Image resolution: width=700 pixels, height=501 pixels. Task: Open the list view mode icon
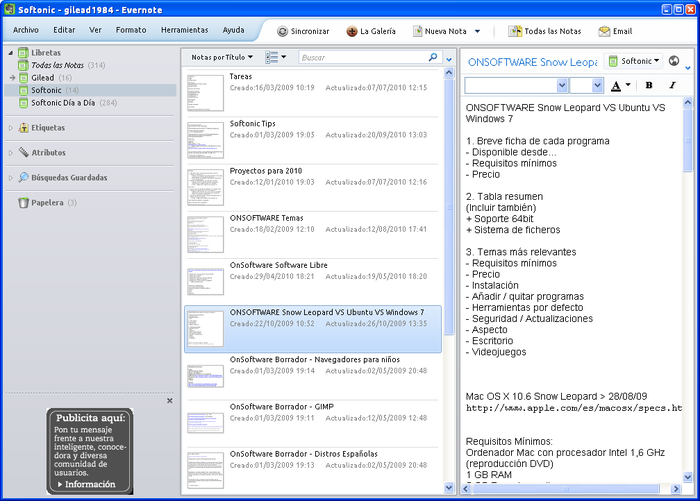click(x=271, y=57)
